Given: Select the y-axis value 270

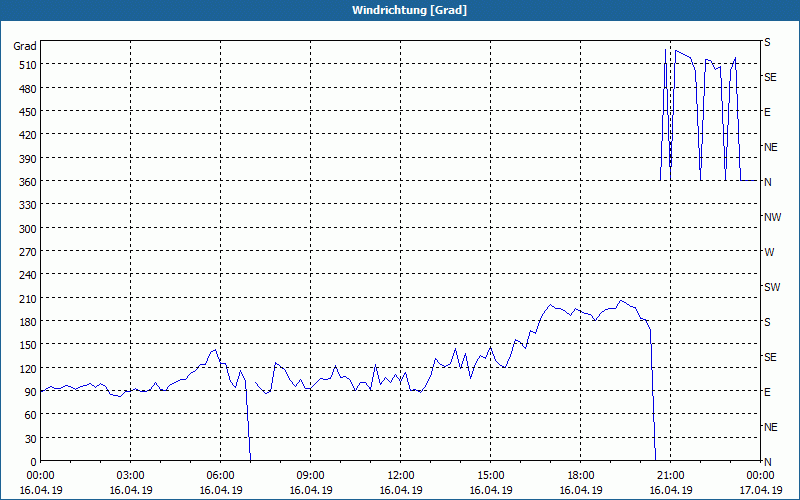Looking at the screenshot, I should [29, 252].
